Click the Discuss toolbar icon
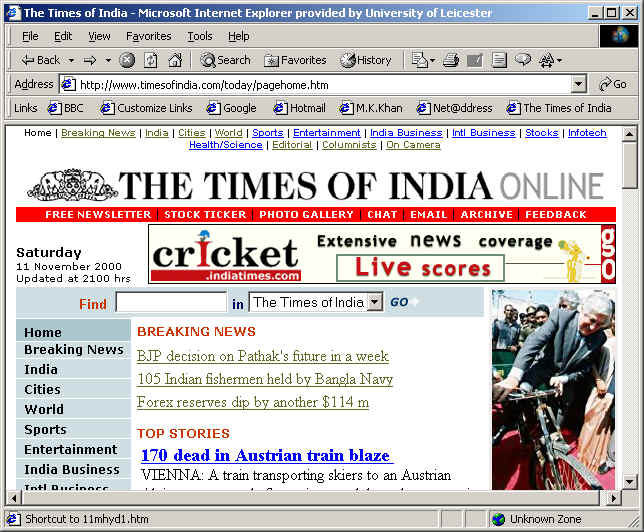This screenshot has height=532, width=644. 499,60
